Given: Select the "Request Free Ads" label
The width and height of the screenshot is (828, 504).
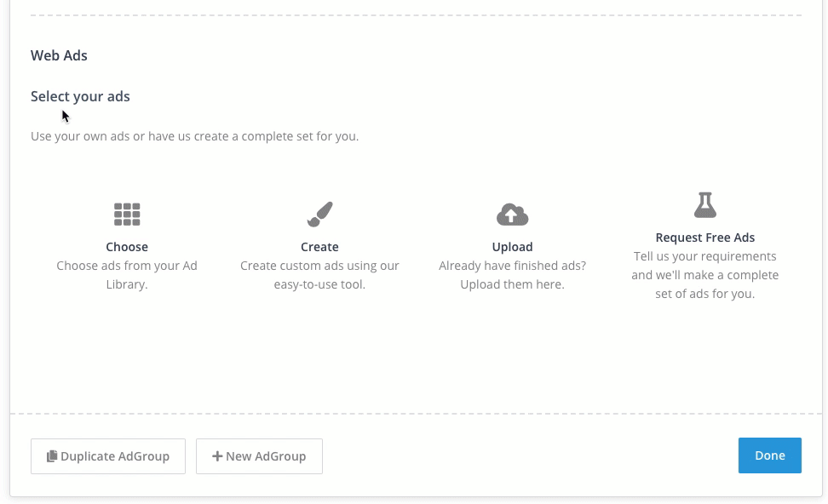Looking at the screenshot, I should (x=704, y=238).
